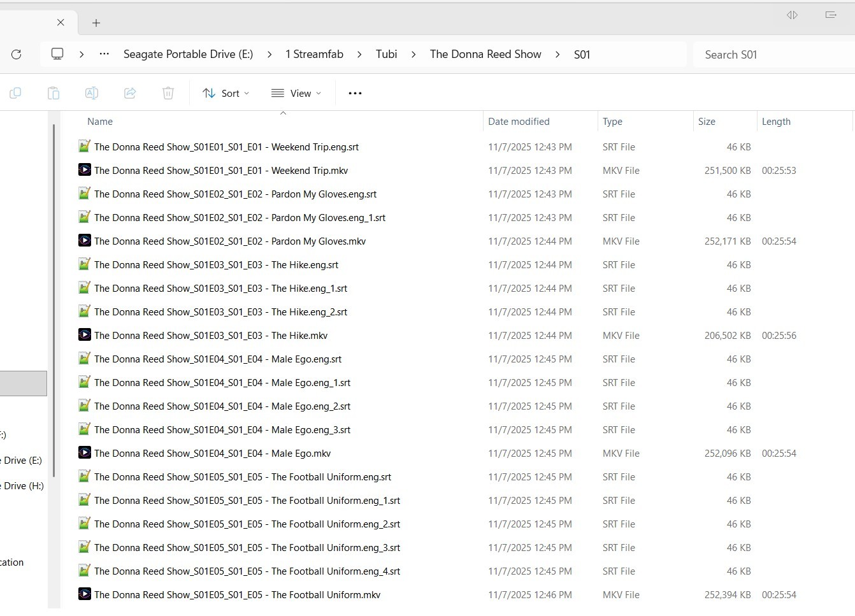Click the Search S01 input field
Viewport: 855px width, 616px height.
pyautogui.click(x=771, y=55)
